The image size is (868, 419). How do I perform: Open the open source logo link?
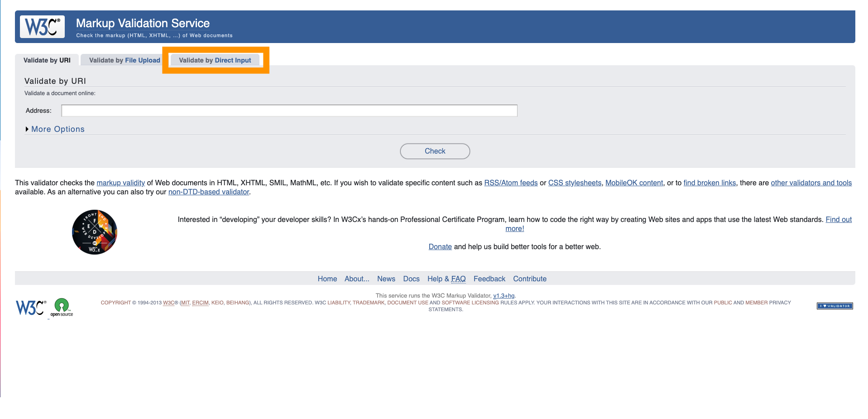[x=62, y=308]
